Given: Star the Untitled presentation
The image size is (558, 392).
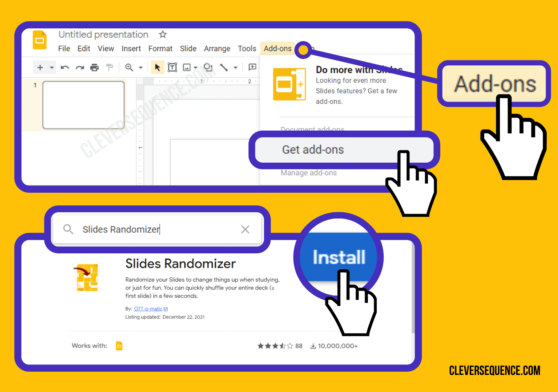Looking at the screenshot, I should click(162, 34).
